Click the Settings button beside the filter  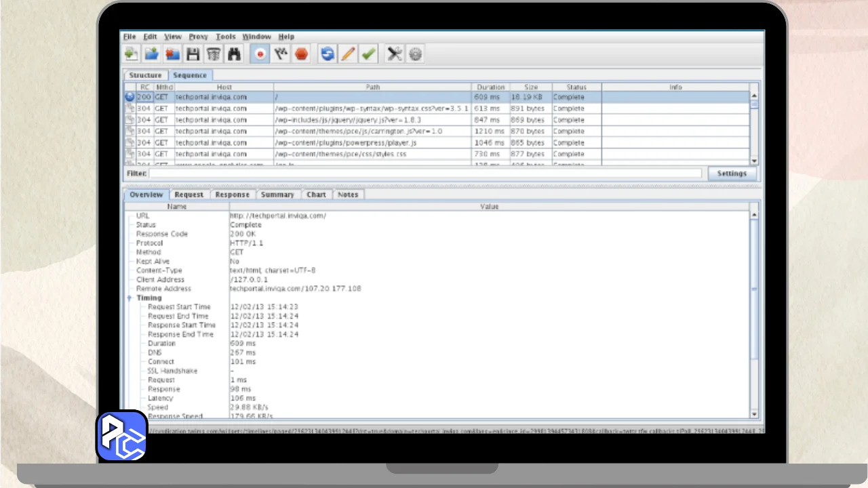click(732, 174)
